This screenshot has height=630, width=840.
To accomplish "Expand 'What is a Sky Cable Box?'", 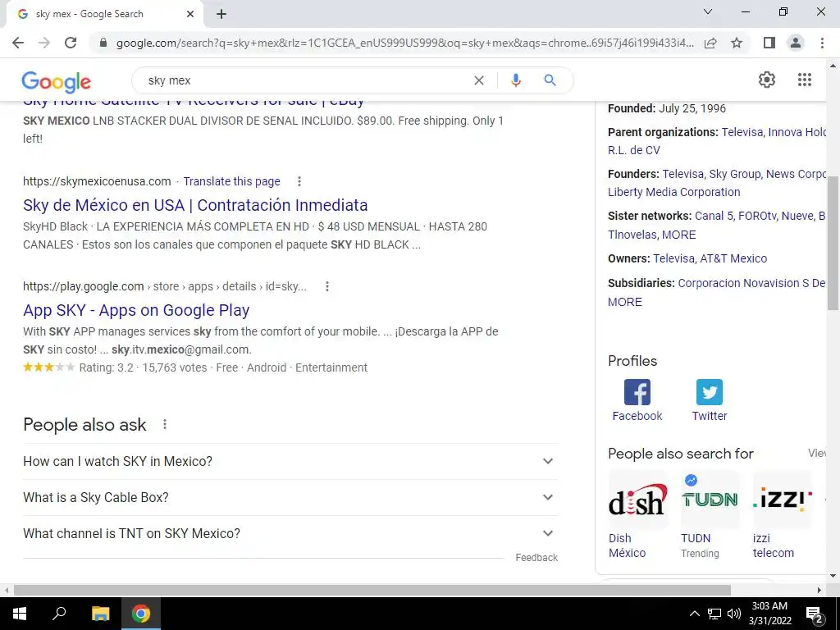I will (290, 497).
